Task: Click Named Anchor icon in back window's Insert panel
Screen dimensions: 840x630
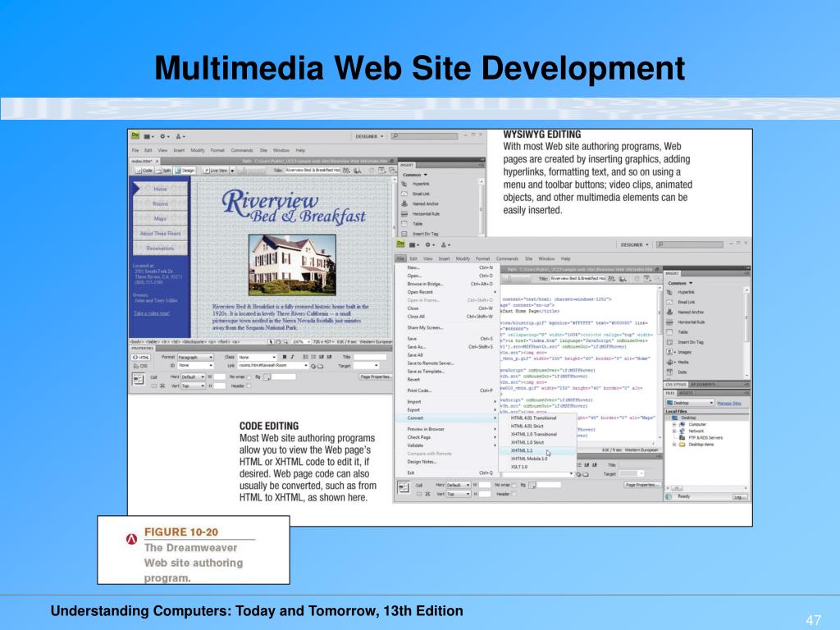Action: pyautogui.click(x=404, y=203)
